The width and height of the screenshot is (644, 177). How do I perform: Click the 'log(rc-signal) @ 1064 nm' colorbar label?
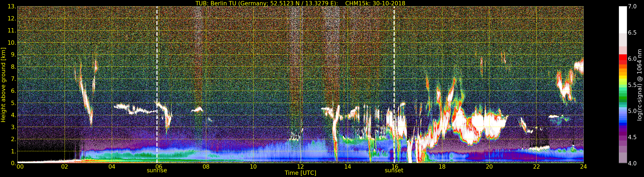point(639,84)
